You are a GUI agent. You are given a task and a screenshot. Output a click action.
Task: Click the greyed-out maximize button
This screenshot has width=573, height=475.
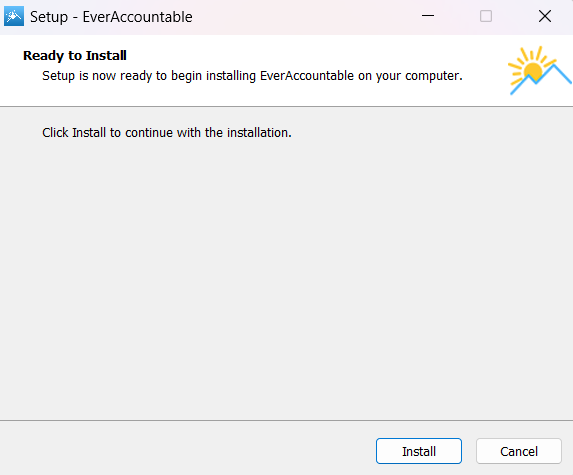click(x=486, y=16)
